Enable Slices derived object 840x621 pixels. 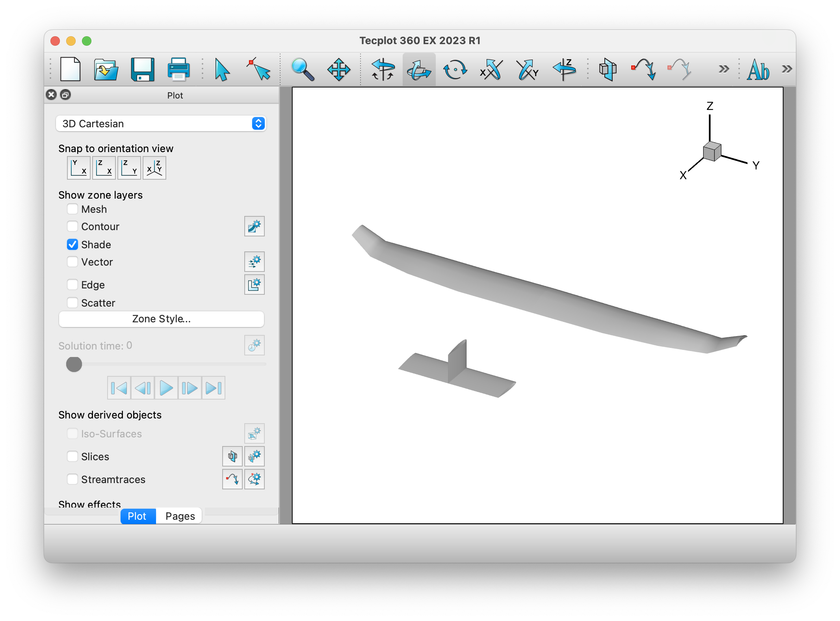click(x=72, y=456)
